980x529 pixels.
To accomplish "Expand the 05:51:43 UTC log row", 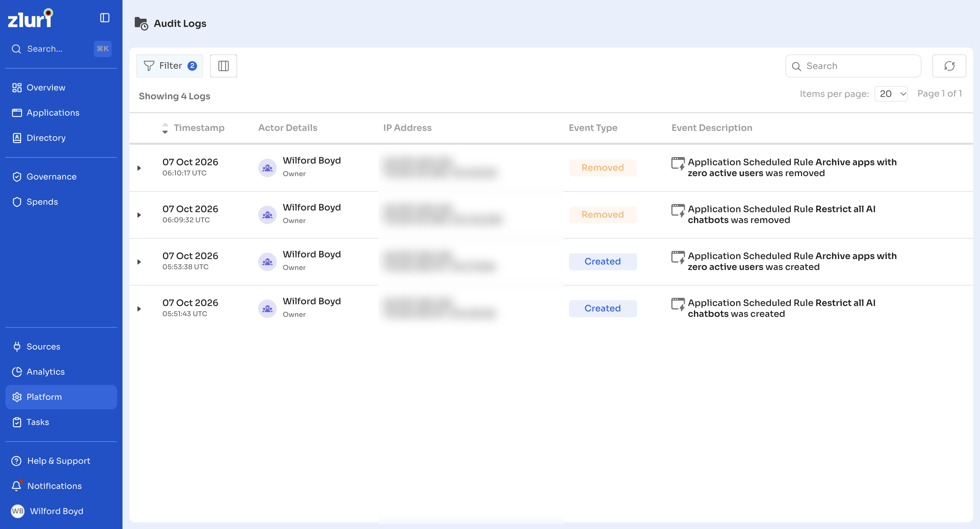I will (x=139, y=309).
